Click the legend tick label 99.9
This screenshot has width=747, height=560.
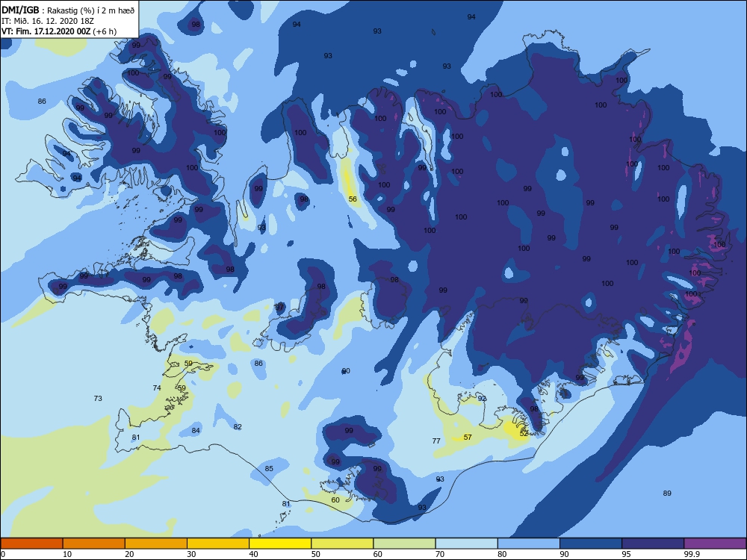(x=691, y=554)
